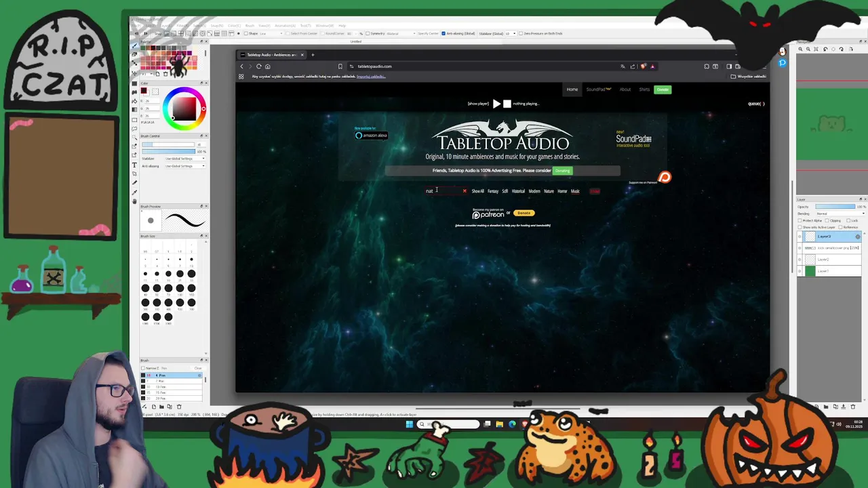Select the Gradient tool in paint toolbar
This screenshot has width=868, height=488.
(134, 110)
